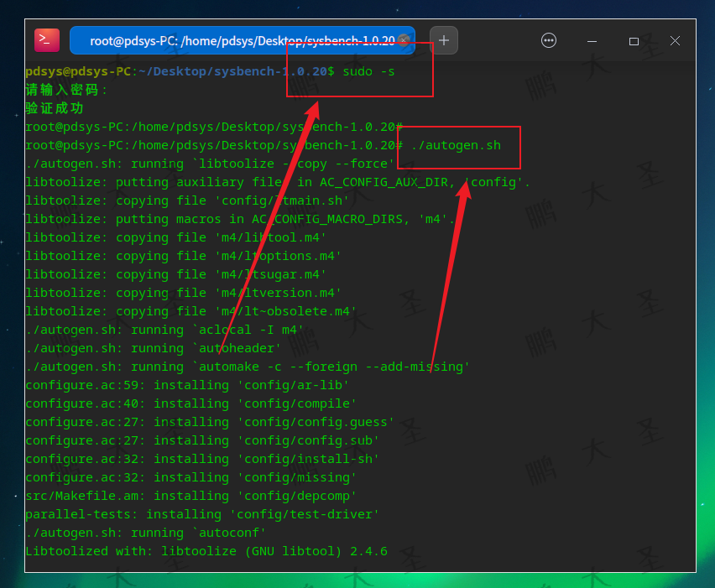Click the red terminal prompt icon left of the tab

(46, 39)
